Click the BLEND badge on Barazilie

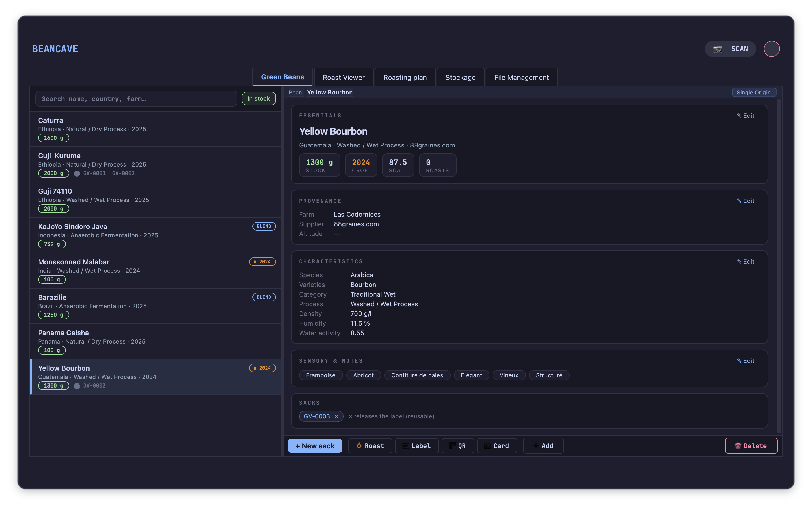(x=264, y=297)
